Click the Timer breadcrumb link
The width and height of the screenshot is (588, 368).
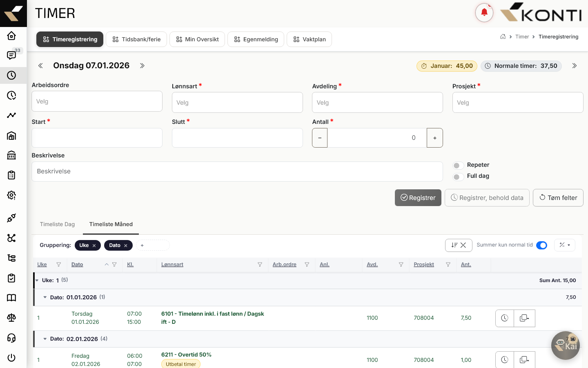tap(522, 37)
